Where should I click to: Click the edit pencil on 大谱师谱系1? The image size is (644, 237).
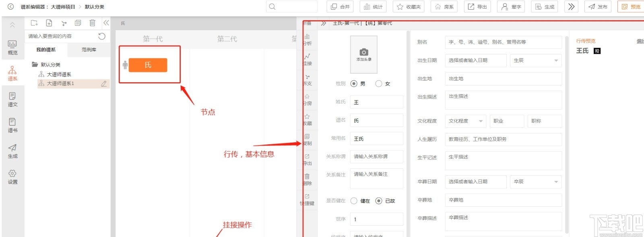pos(104,83)
